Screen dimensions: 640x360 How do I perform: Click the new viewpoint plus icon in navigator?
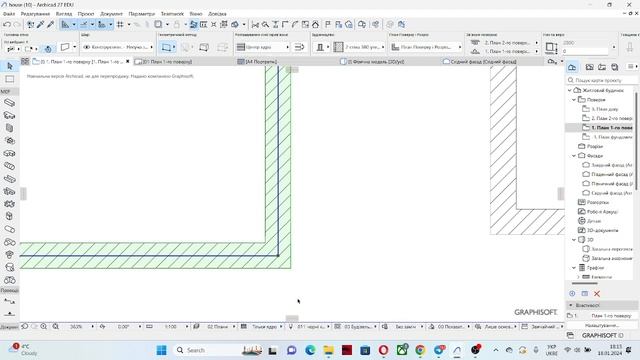pyautogui.click(x=572, y=293)
